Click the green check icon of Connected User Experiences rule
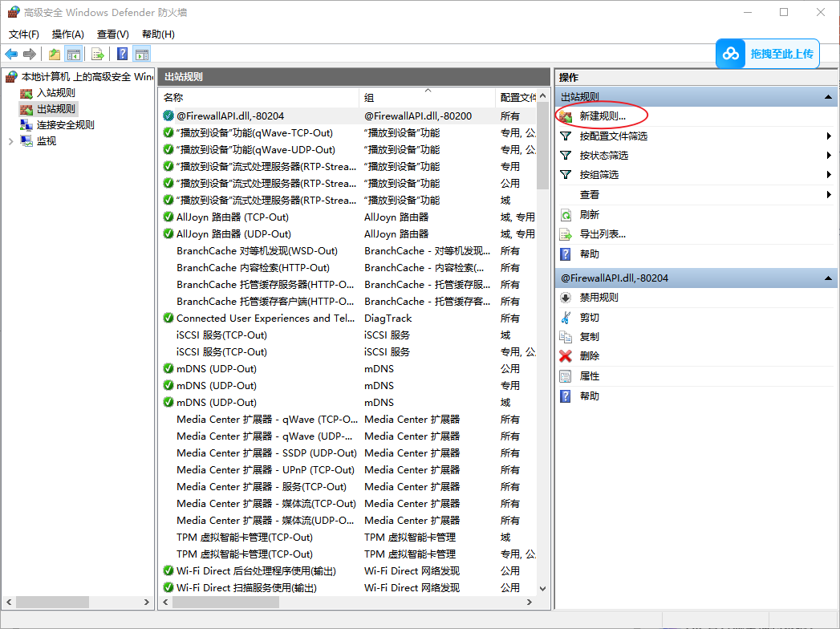This screenshot has height=629, width=840. (x=168, y=318)
